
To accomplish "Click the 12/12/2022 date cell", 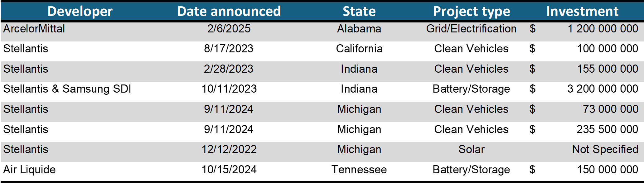I will (x=229, y=149).
